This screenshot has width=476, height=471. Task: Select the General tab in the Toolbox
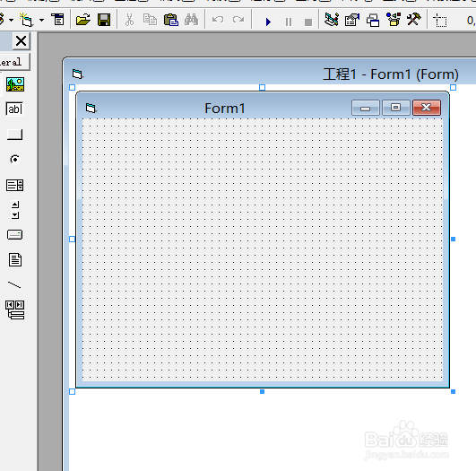[x=14, y=62]
